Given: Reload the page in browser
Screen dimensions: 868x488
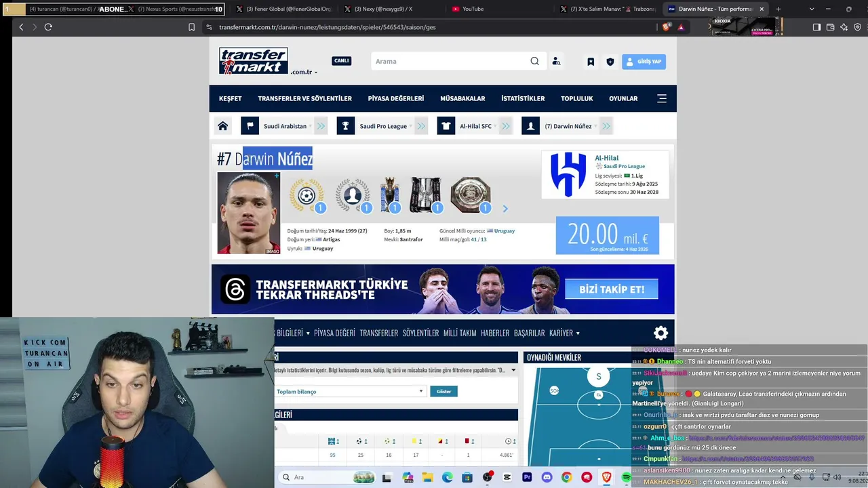Looking at the screenshot, I should [48, 27].
